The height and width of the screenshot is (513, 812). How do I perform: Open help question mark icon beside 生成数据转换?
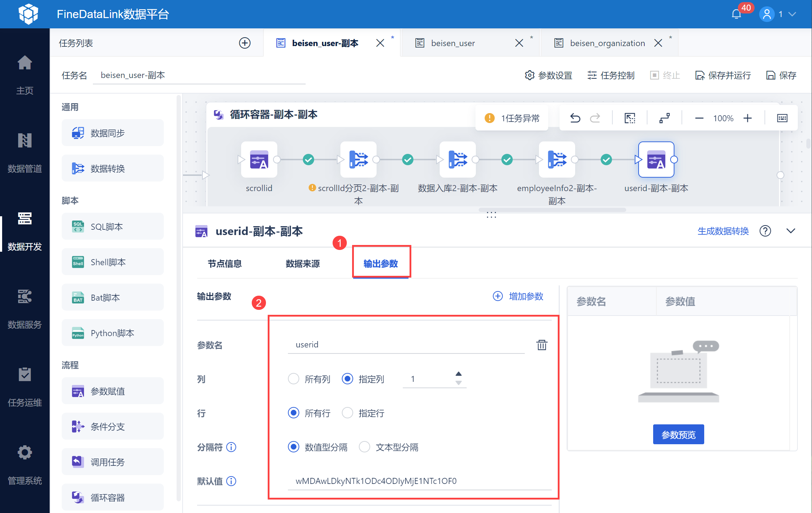click(765, 231)
